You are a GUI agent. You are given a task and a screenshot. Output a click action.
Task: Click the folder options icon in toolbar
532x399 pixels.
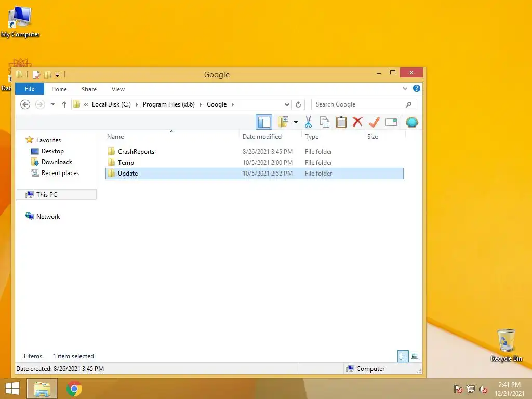283,122
